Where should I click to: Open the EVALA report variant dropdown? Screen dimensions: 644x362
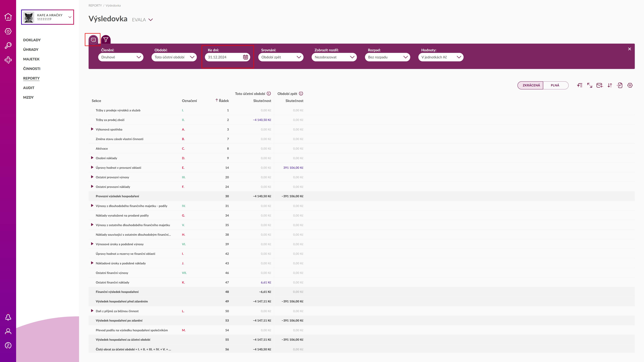(151, 20)
